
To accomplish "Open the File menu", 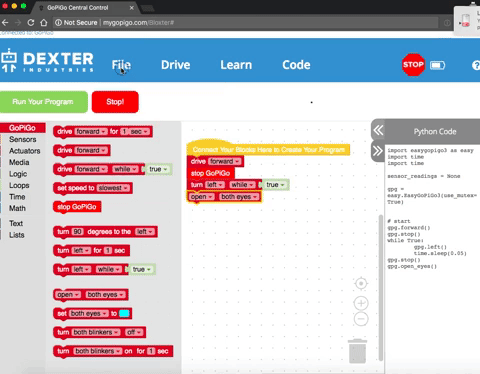I will [121, 65].
